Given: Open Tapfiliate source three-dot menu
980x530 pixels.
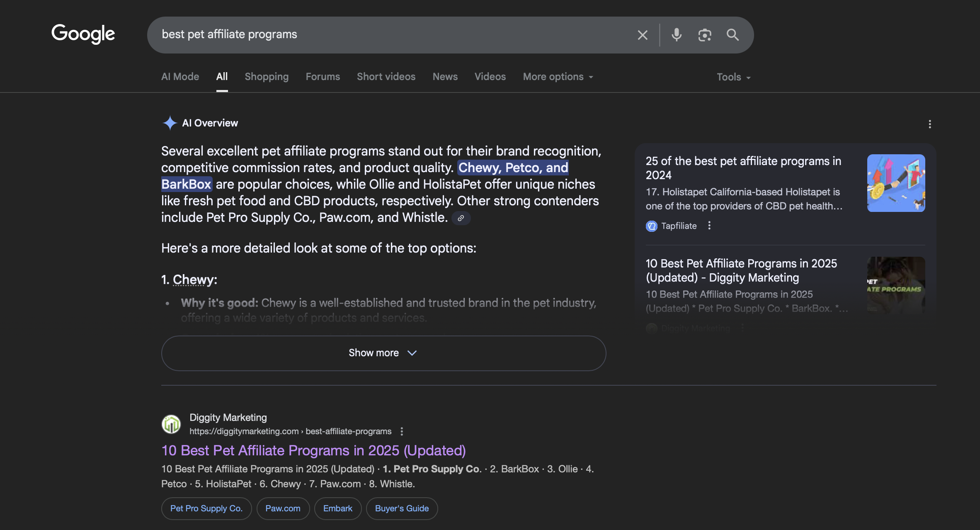Looking at the screenshot, I should coord(709,226).
